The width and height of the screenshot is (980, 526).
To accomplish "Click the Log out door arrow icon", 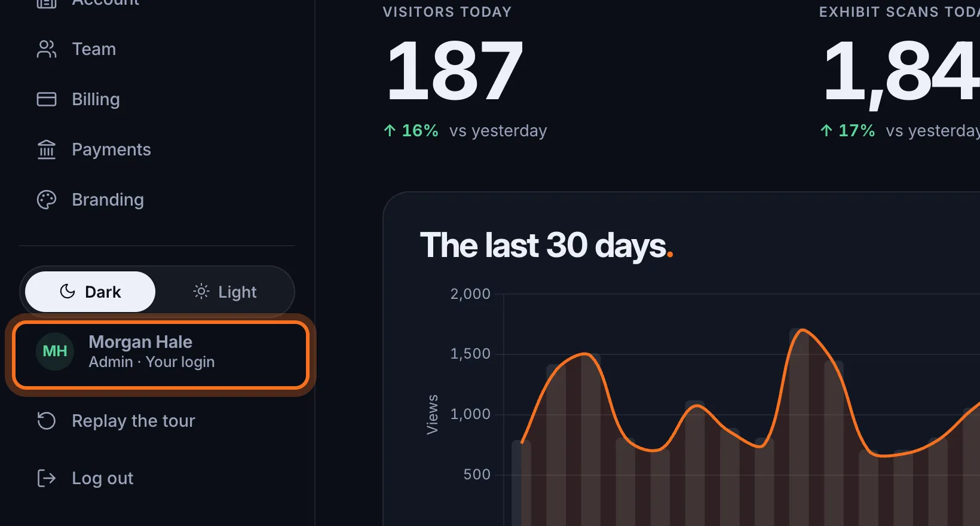I will [47, 478].
